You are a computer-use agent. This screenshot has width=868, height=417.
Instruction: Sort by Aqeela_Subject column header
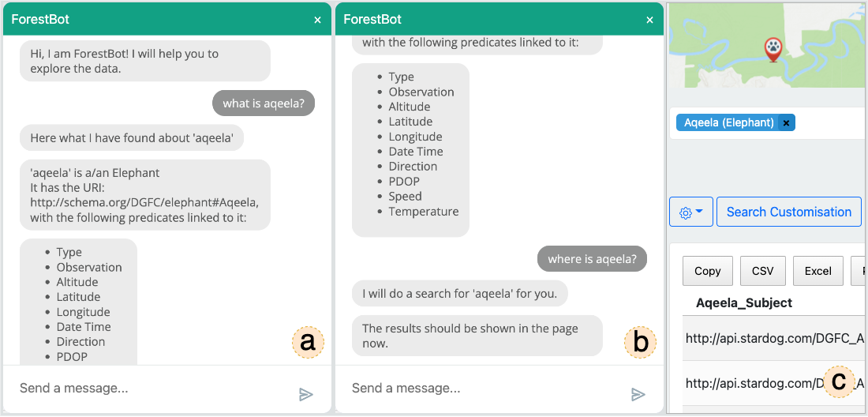click(x=744, y=303)
